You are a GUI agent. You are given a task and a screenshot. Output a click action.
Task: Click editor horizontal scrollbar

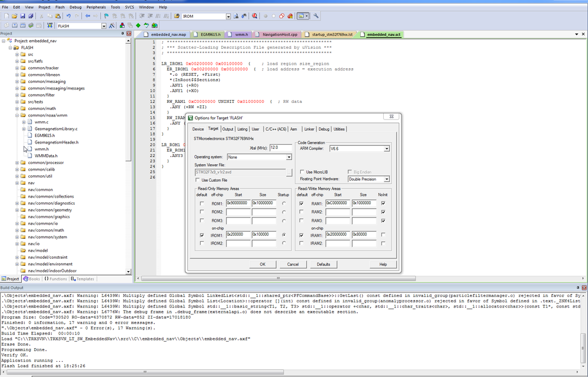278,278
